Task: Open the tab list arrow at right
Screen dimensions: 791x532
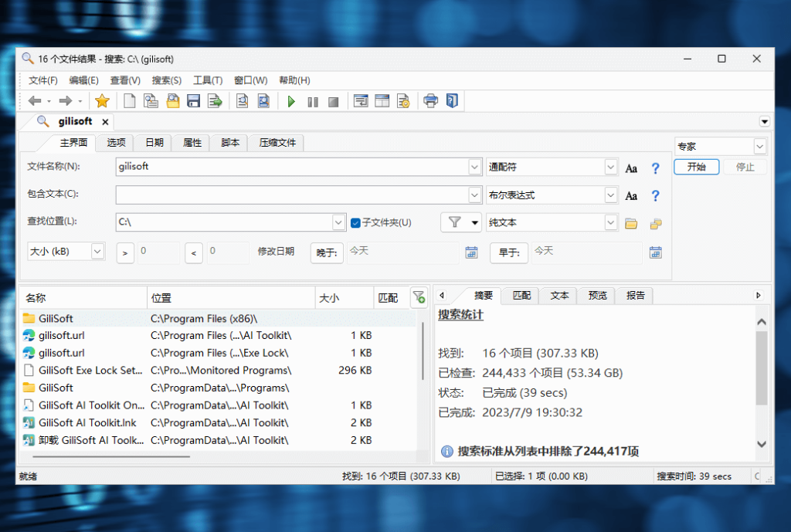Action: click(764, 121)
